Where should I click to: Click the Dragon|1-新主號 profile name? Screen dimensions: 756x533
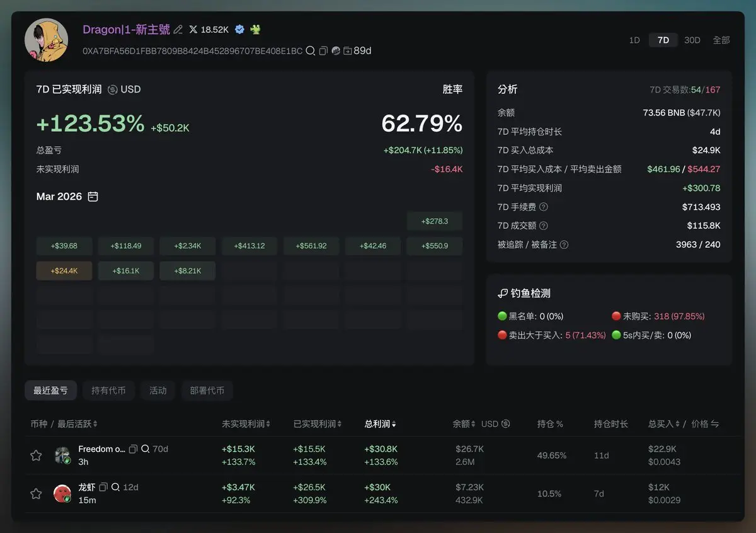[x=127, y=30]
